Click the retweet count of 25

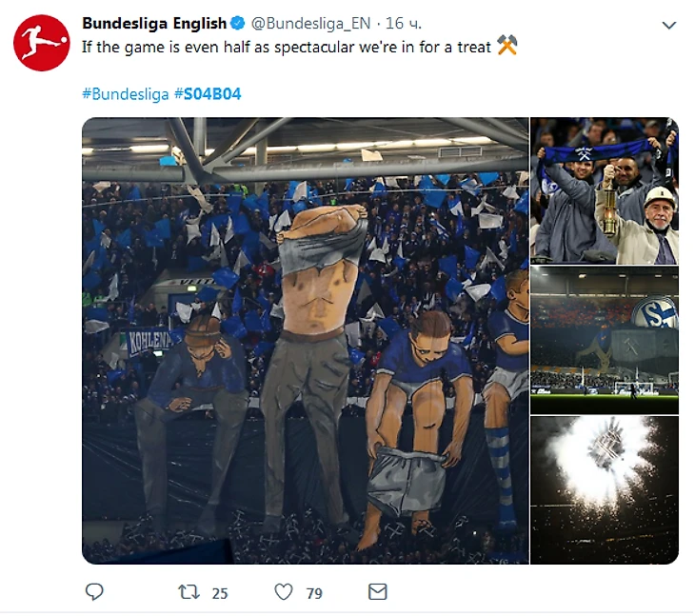coord(220,593)
